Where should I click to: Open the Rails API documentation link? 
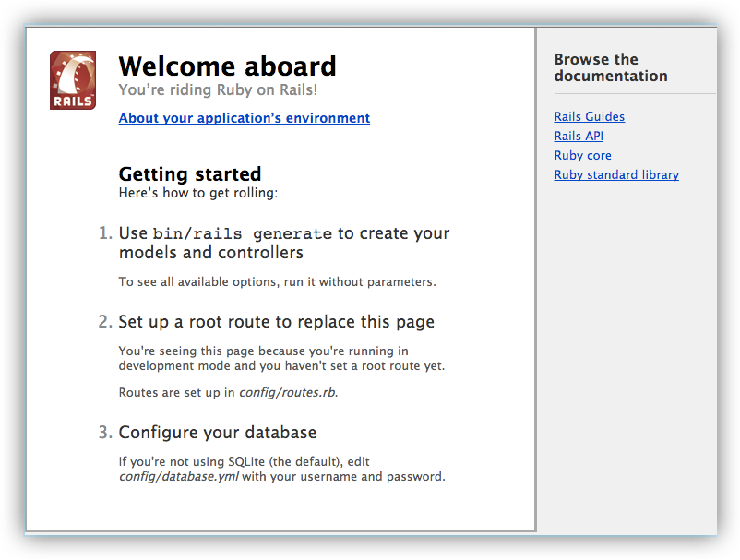[579, 136]
